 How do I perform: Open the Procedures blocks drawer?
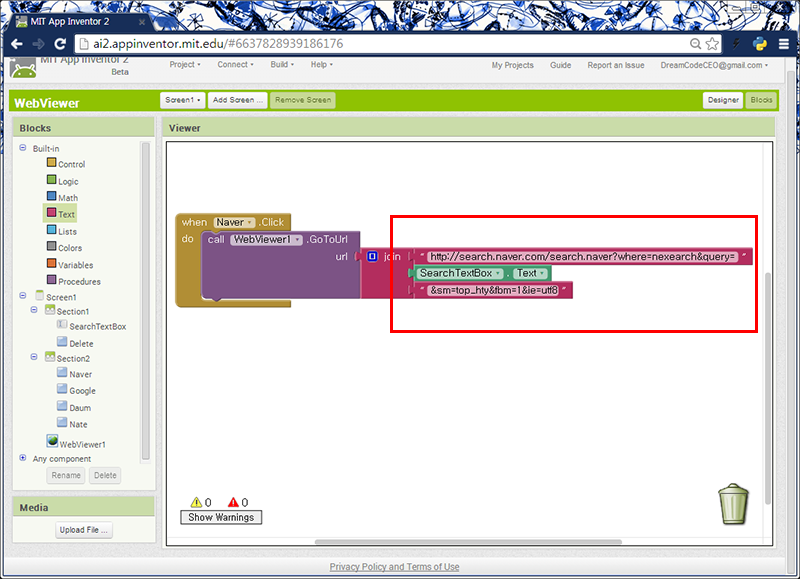(x=73, y=281)
